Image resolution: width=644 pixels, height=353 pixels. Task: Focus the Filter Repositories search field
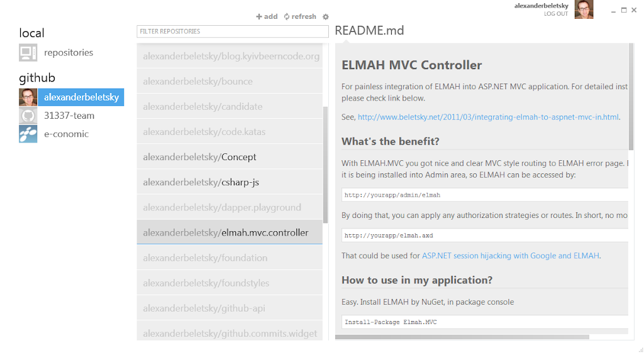pos(233,31)
